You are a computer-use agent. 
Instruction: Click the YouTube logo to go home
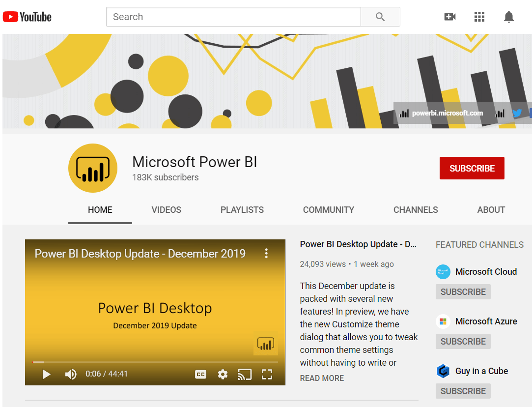(27, 16)
